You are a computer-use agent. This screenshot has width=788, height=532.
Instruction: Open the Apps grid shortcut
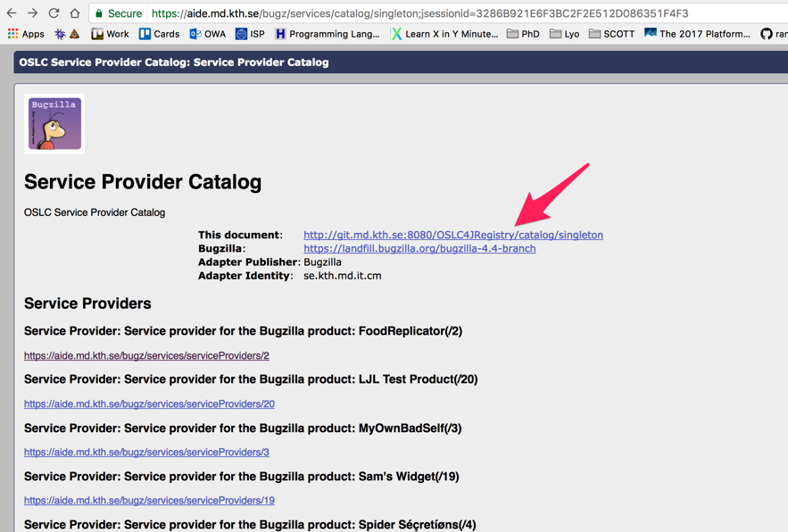pyautogui.click(x=26, y=34)
